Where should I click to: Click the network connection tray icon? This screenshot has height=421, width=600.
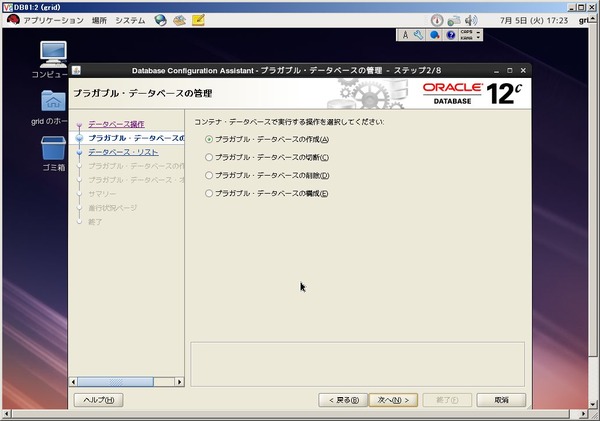[454, 20]
